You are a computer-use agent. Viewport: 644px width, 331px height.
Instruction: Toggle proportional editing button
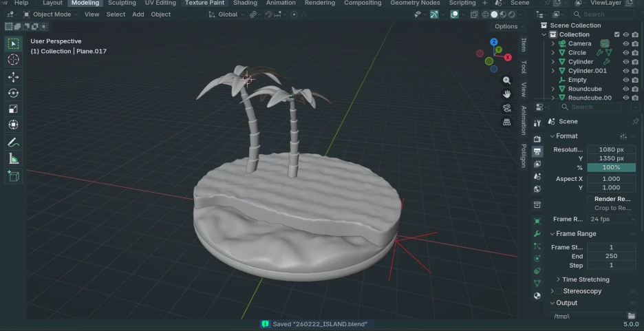[294, 14]
